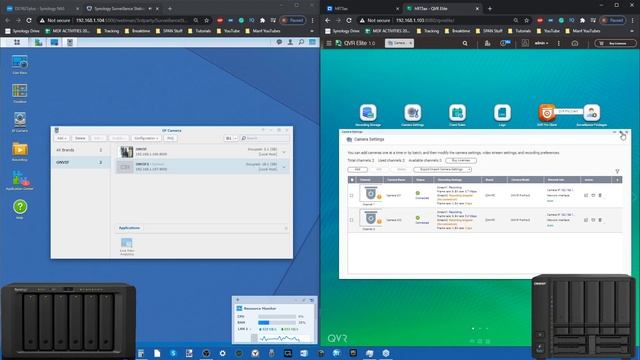Viewport: 640px width, 360px height.
Task: Open Synology main menu grid icon
Action: pos(17,42)
